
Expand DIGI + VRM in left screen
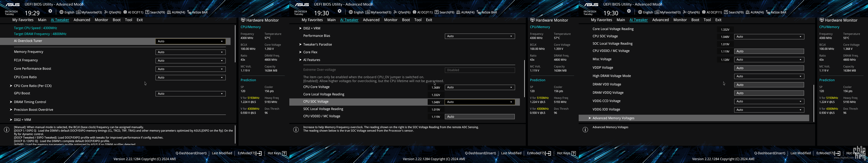pyautogui.click(x=20, y=120)
